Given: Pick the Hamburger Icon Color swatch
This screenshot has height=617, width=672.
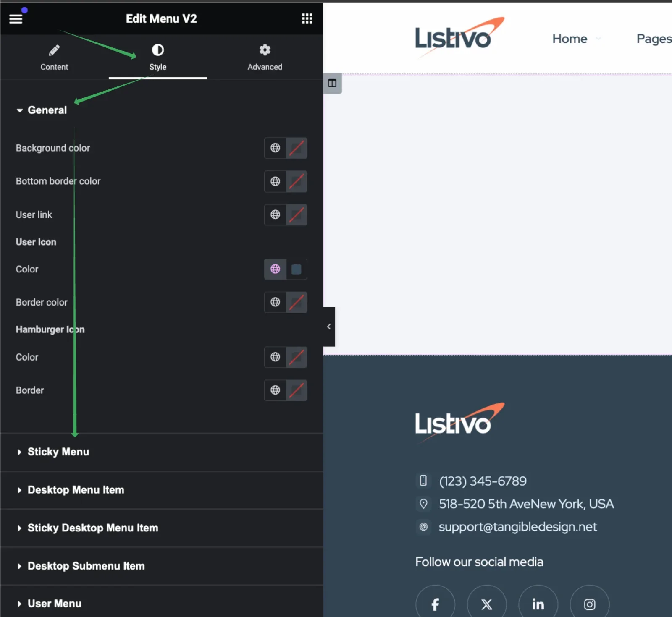Looking at the screenshot, I should pyautogui.click(x=297, y=357).
